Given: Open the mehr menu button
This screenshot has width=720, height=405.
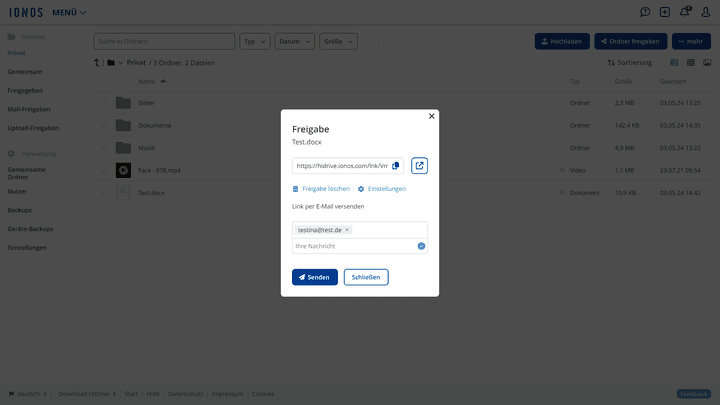Looking at the screenshot, I should [x=691, y=41].
